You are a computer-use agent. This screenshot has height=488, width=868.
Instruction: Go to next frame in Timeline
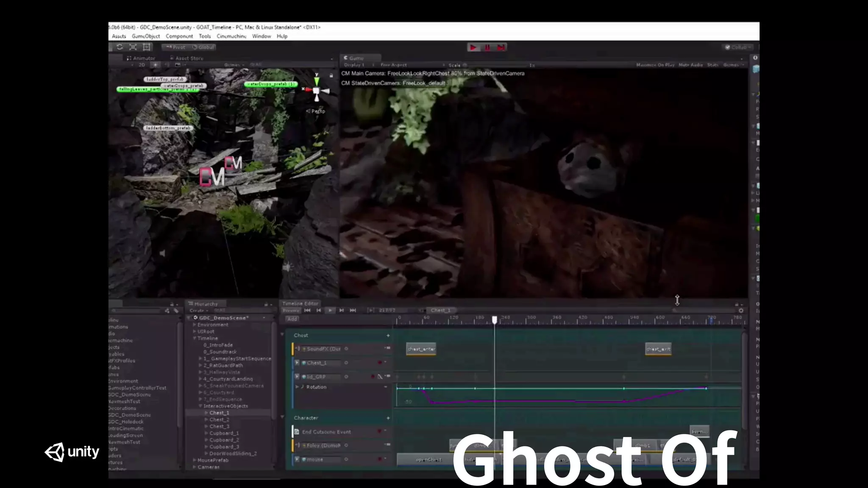click(x=342, y=311)
